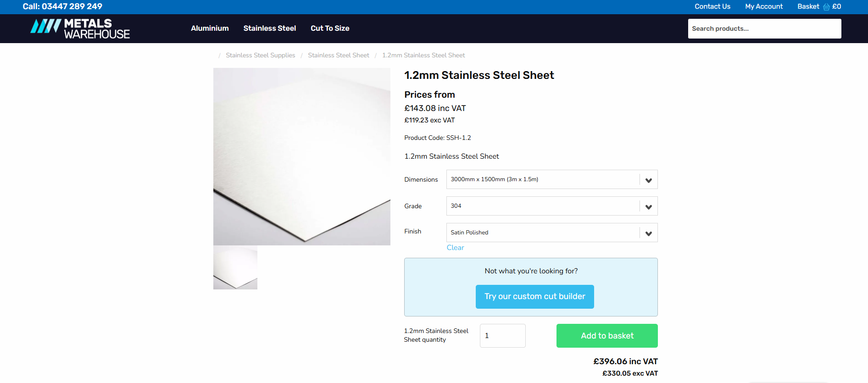Open the basket icon in header
Screen dimensions: 868x383
pyautogui.click(x=826, y=7)
